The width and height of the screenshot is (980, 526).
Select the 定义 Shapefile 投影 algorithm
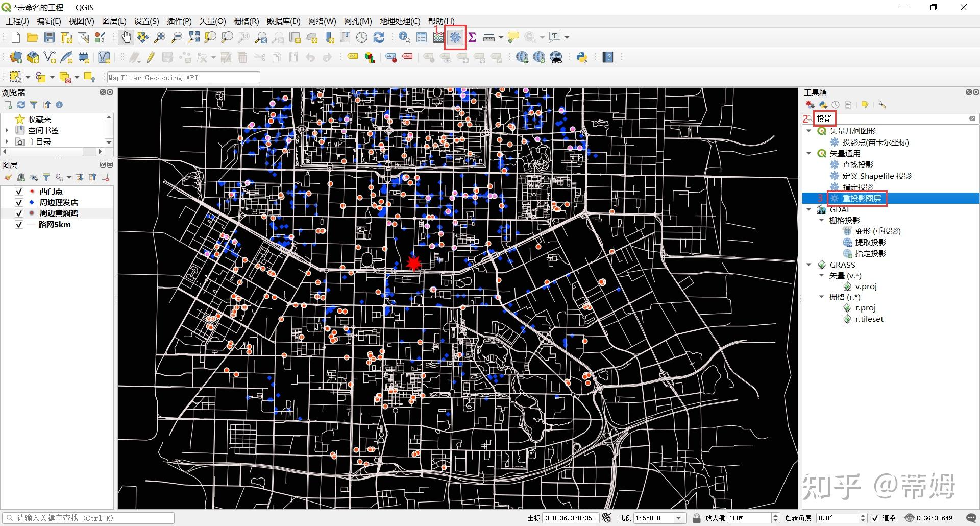[x=876, y=176]
